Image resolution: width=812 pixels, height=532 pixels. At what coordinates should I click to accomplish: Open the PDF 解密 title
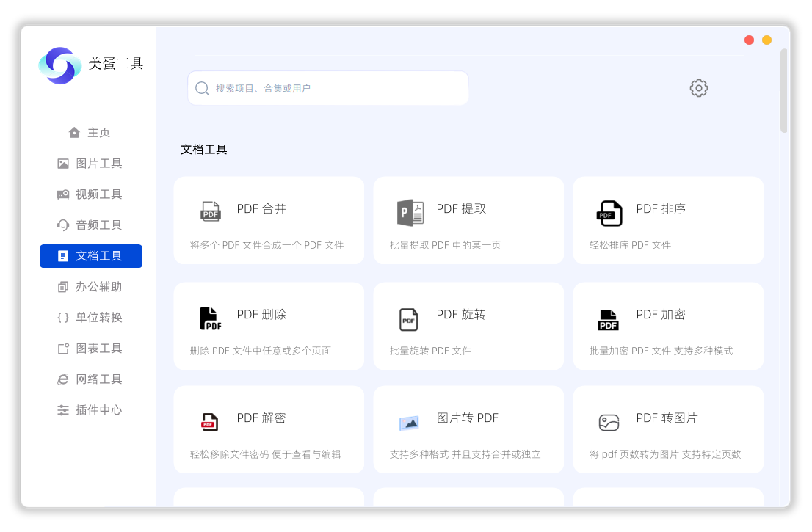261,418
